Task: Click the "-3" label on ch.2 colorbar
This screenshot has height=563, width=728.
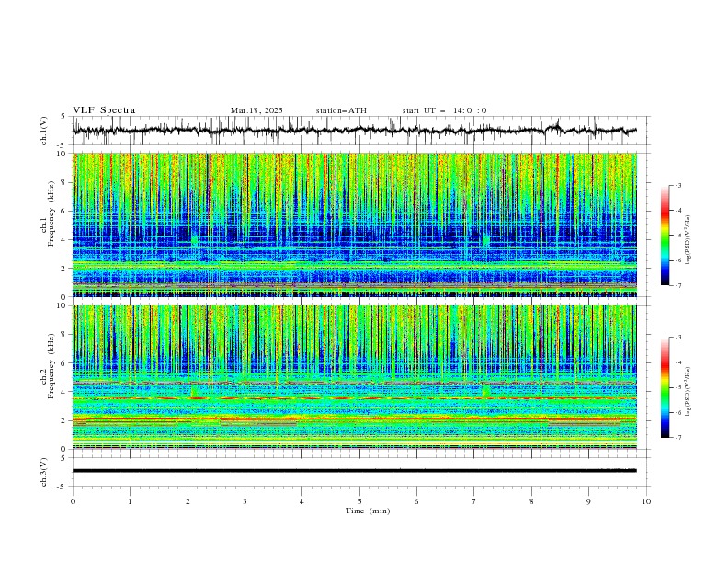Action: [x=678, y=338]
